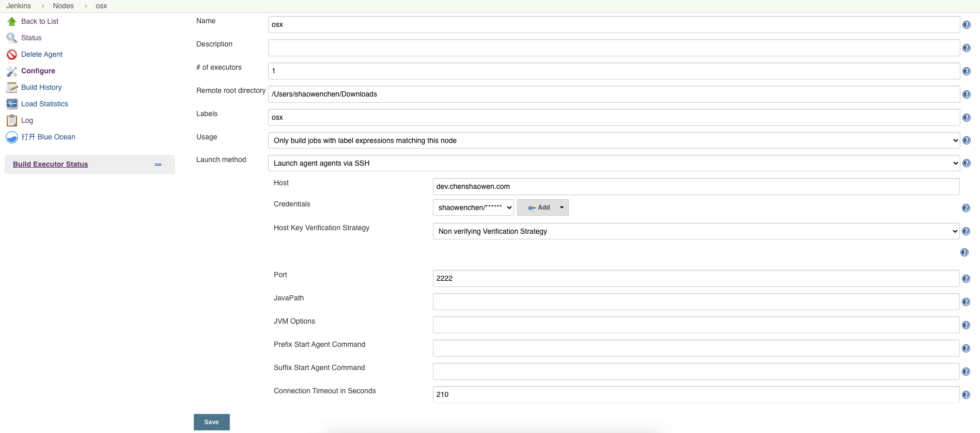Select the Credentials dropdown
This screenshot has width=980, height=433.
click(473, 207)
